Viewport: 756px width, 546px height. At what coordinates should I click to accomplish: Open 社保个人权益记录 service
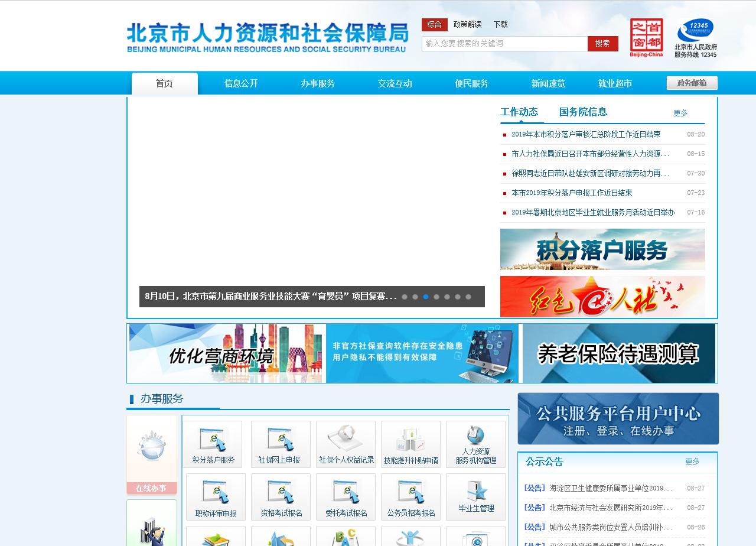346,444
